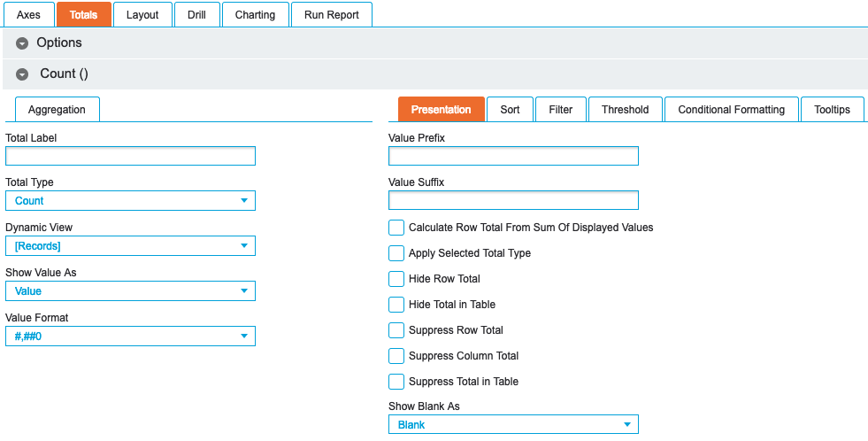This screenshot has width=868, height=441.
Task: Focus the Value Prefix text box
Action: 513,157
